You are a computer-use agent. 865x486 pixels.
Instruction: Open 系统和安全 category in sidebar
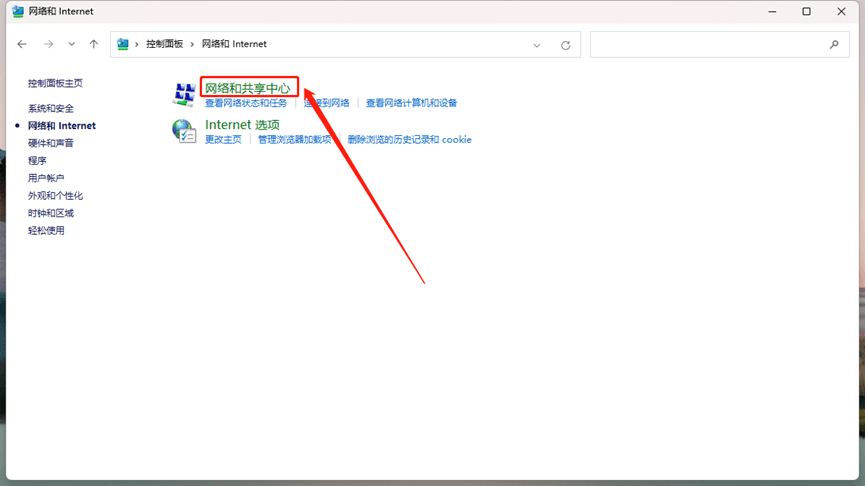point(51,108)
